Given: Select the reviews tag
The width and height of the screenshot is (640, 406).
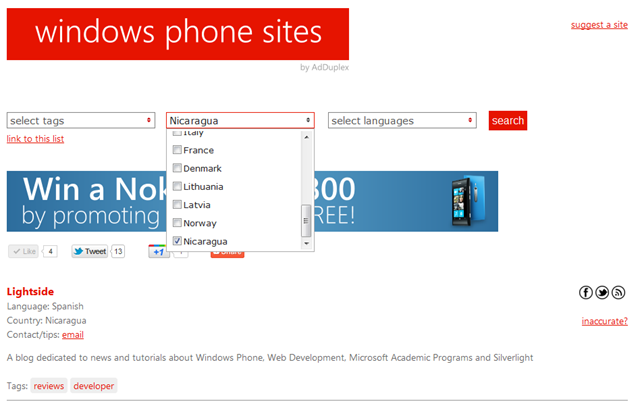Looking at the screenshot, I should (49, 386).
